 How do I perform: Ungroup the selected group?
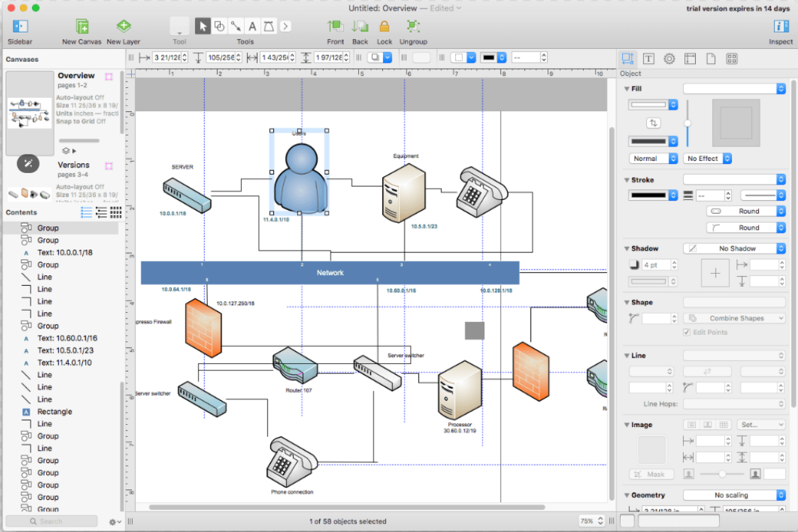(413, 28)
